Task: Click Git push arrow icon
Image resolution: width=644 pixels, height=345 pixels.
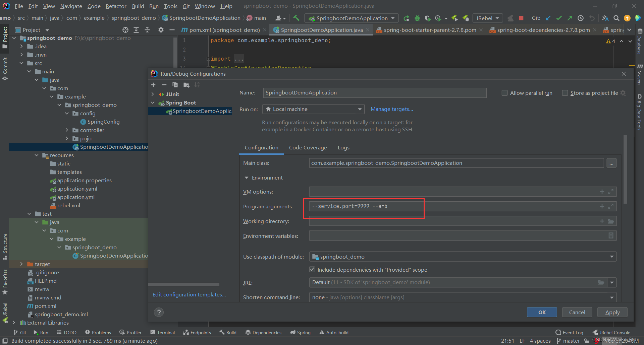Action: pos(570,18)
